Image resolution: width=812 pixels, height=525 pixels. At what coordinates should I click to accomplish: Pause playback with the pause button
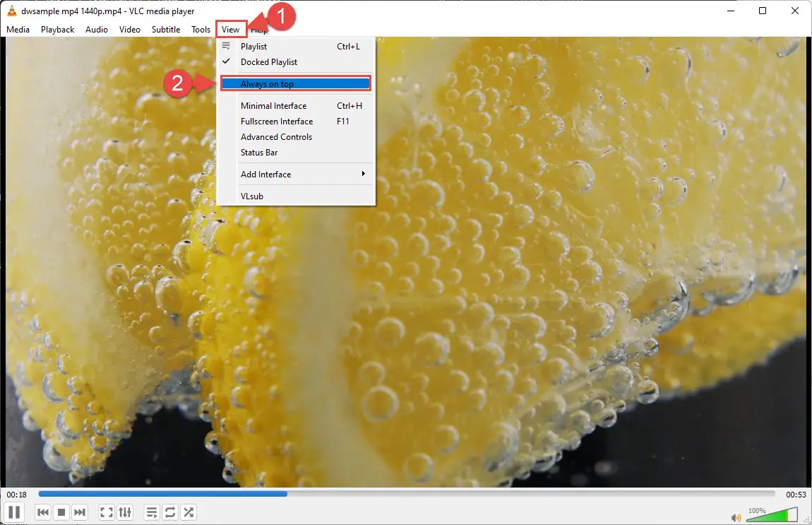coord(15,512)
